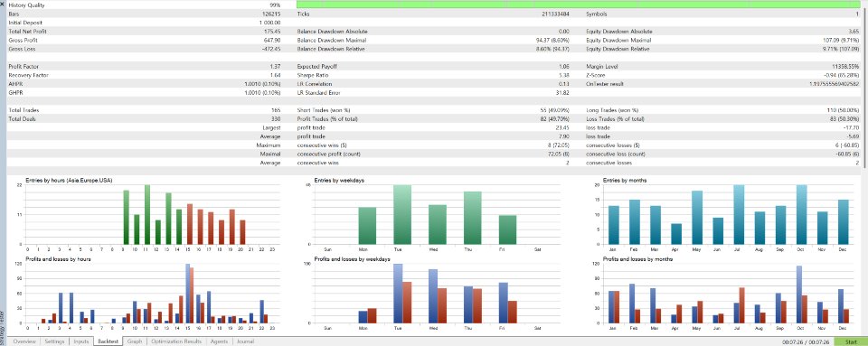Image resolution: width=868 pixels, height=346 pixels.
Task: Click the elapsed time 00:07:26 / 00:07:26 readout
Action: pos(806,342)
